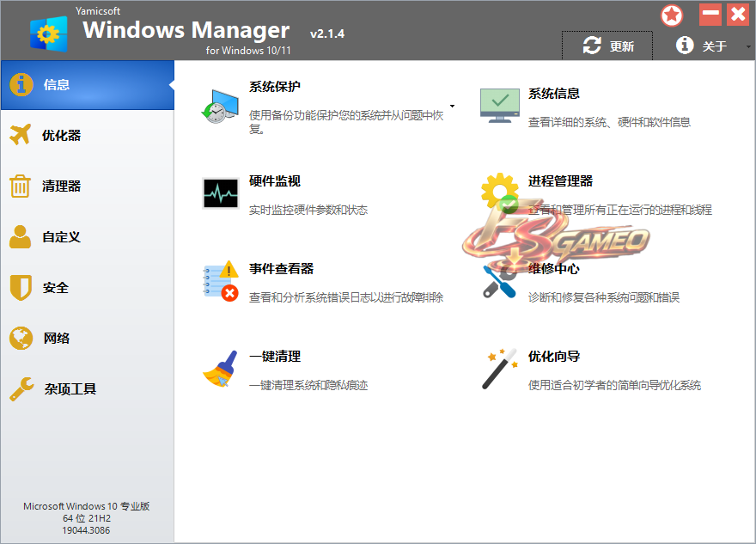The image size is (756, 544).
Task: Click the Windows Manager app logo
Action: 49,34
